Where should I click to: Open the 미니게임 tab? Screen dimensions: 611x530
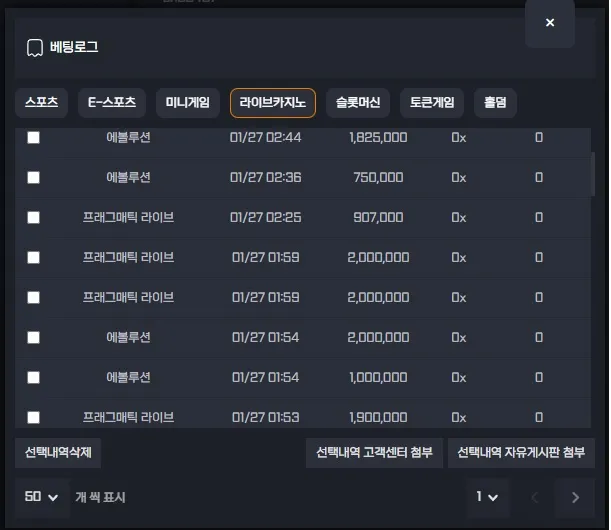point(188,103)
